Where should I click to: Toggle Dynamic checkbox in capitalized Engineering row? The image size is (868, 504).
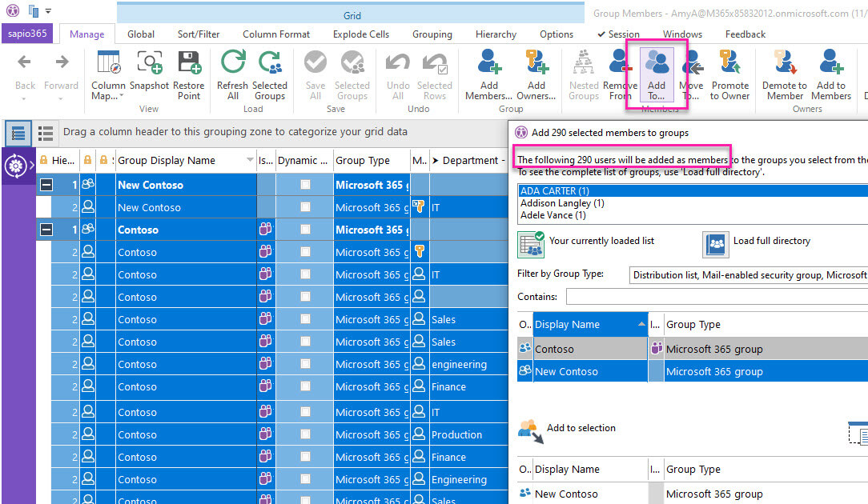click(305, 479)
